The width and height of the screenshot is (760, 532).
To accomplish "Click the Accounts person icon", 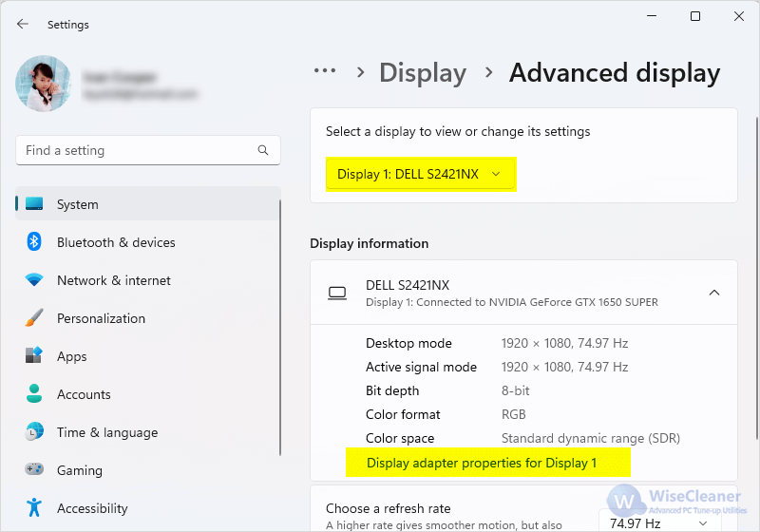I will tap(34, 393).
